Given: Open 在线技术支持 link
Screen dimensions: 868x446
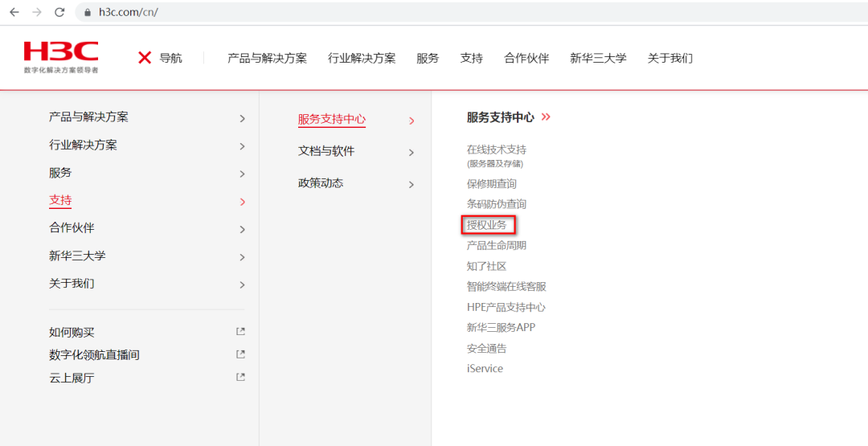Looking at the screenshot, I should [x=497, y=149].
